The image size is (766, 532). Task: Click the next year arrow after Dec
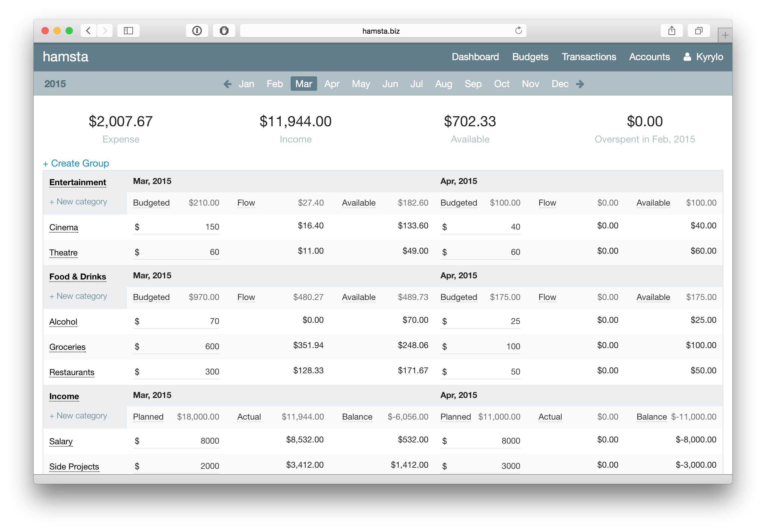click(580, 84)
